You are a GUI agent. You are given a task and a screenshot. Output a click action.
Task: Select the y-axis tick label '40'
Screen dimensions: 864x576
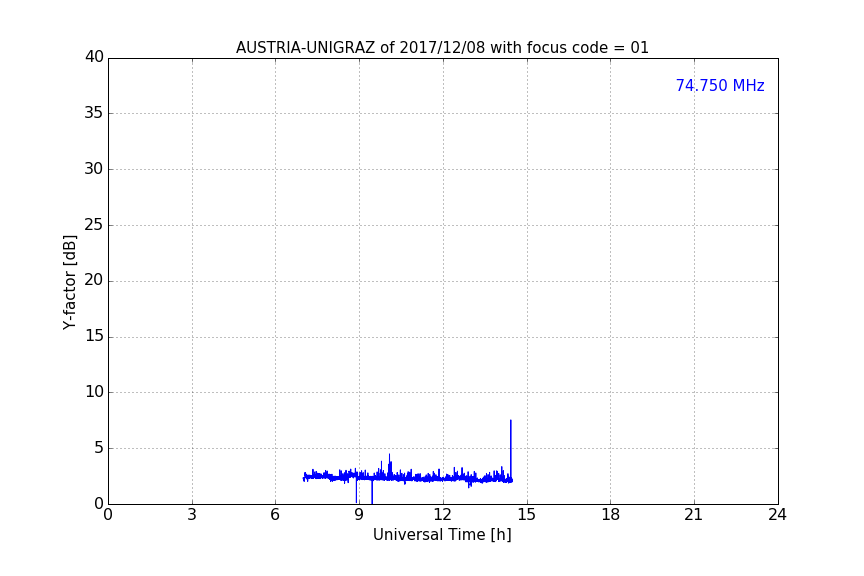pyautogui.click(x=94, y=57)
